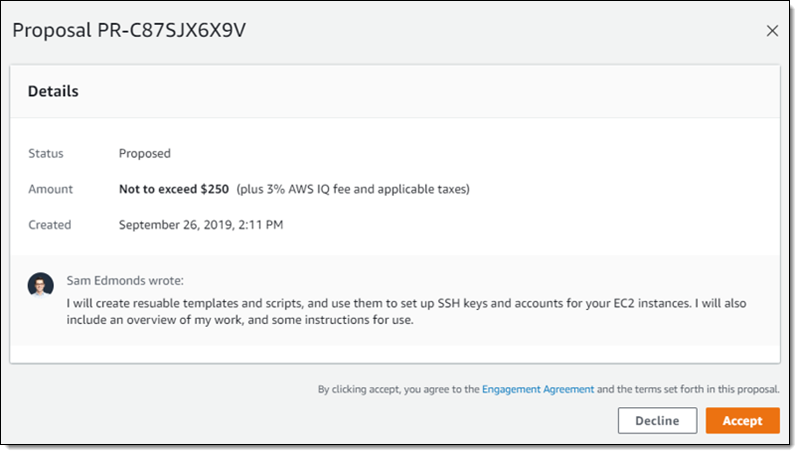The image size is (800, 455).
Task: Decline the proposal
Action: coord(657,421)
